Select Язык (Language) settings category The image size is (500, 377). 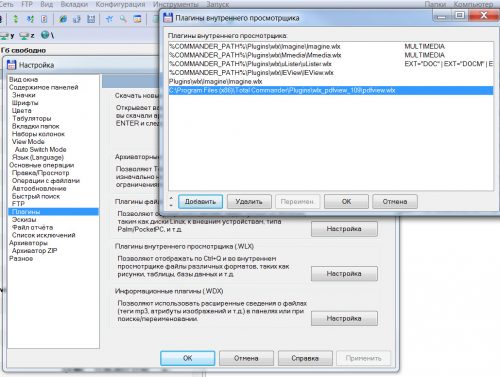[38, 157]
